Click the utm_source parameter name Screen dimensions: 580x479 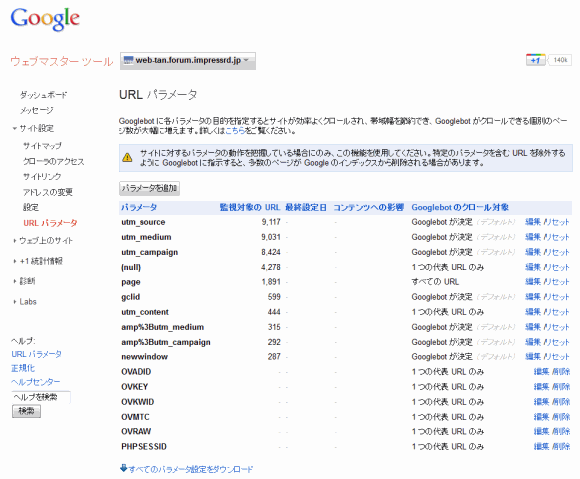[x=143, y=222]
